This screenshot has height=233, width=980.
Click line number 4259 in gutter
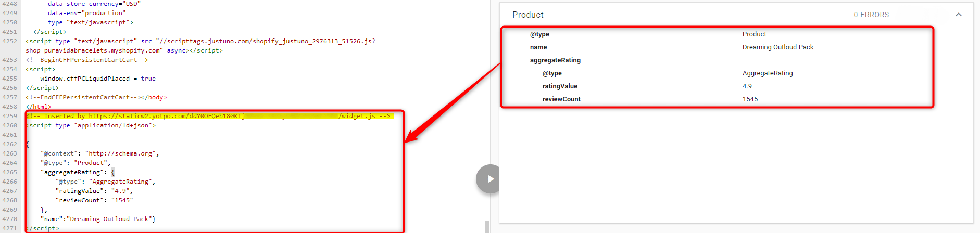(9, 116)
